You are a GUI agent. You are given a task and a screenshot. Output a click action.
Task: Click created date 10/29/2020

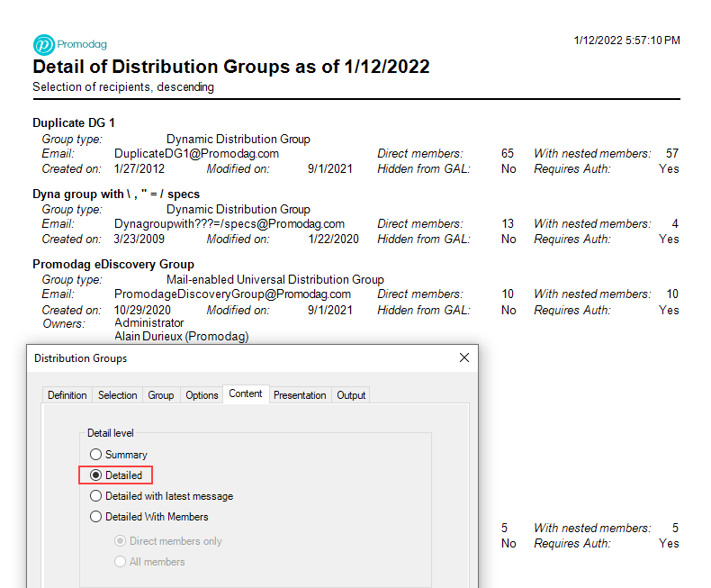pyautogui.click(x=142, y=310)
